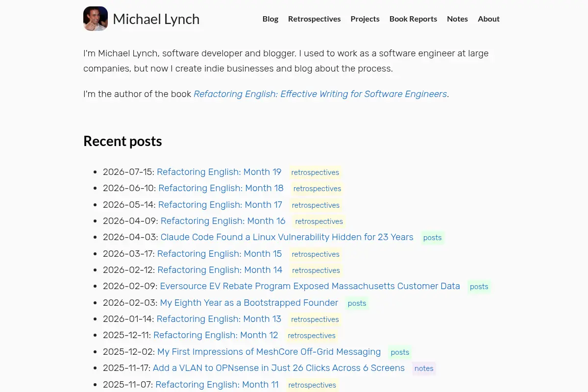Open Refactoring English: Month 14 post
Image resolution: width=588 pixels, height=392 pixels.
pos(220,270)
